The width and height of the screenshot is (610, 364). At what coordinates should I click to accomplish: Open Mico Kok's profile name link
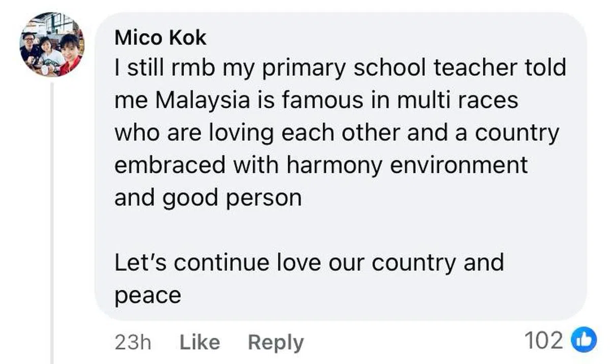160,38
